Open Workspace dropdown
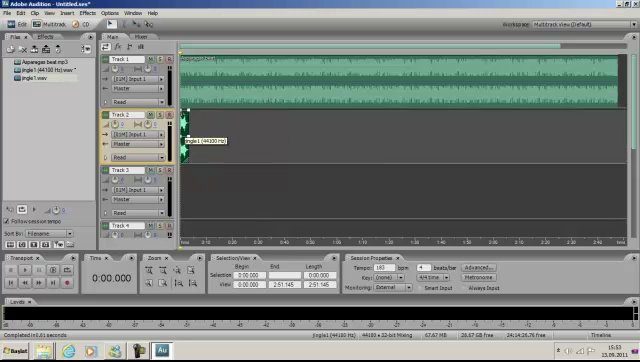 click(584, 24)
